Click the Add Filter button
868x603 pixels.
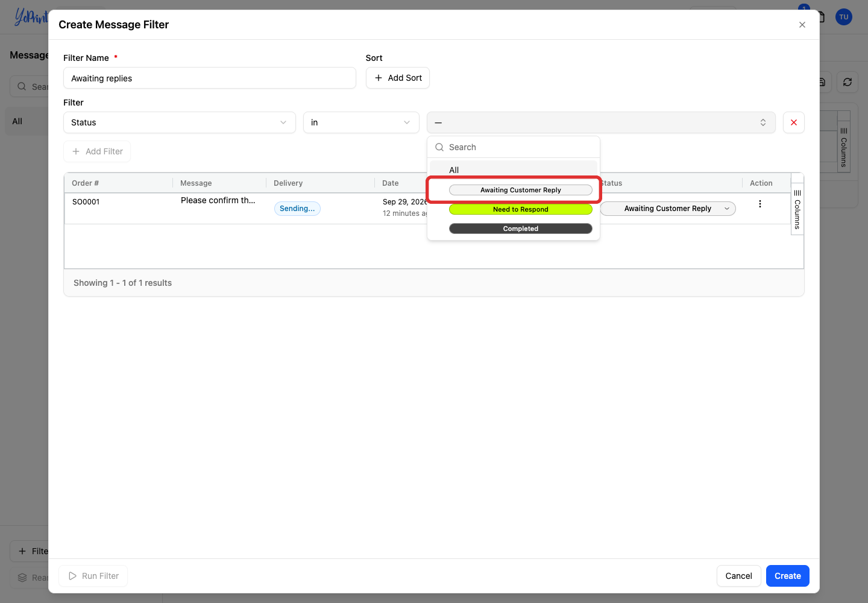[97, 151]
